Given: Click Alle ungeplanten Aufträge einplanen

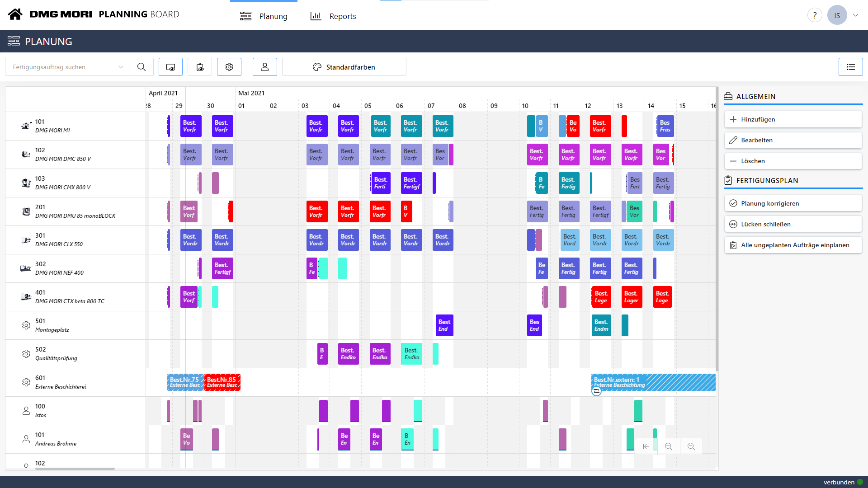Looking at the screenshot, I should (793, 245).
